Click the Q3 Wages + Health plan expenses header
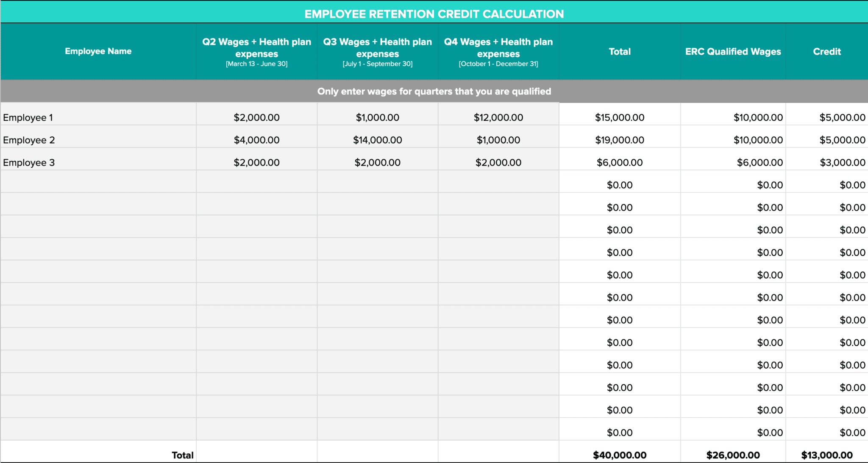Image resolution: width=868 pixels, height=463 pixels. click(377, 51)
